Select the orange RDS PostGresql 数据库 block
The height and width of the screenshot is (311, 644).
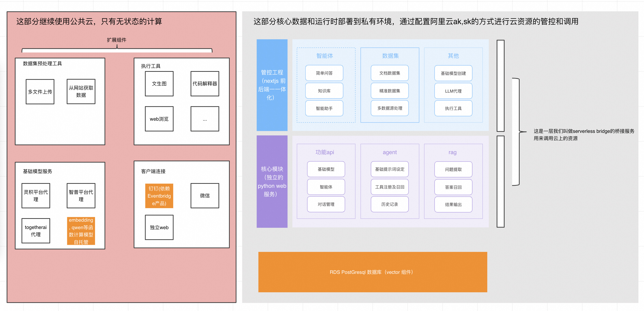[373, 272]
